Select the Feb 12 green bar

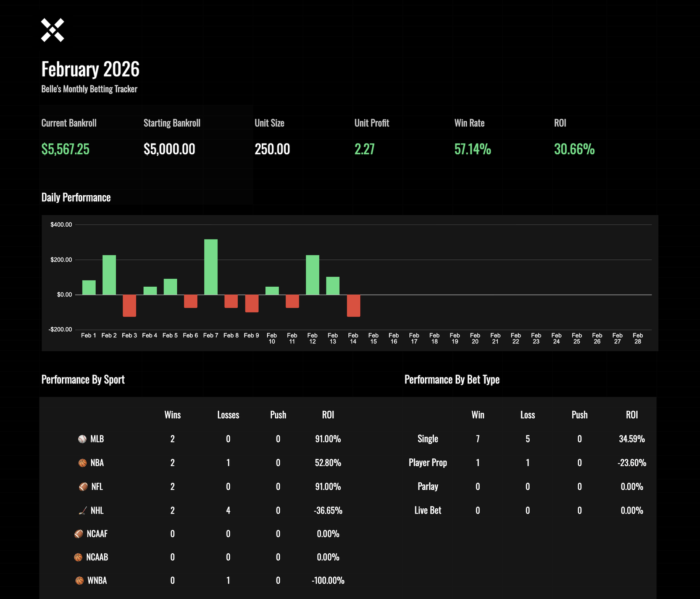[313, 275]
